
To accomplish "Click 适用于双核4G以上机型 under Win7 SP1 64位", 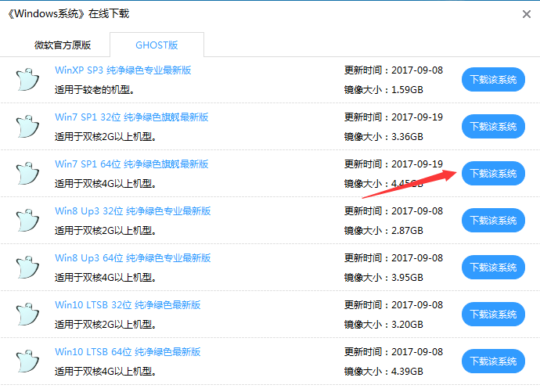I will tap(106, 184).
